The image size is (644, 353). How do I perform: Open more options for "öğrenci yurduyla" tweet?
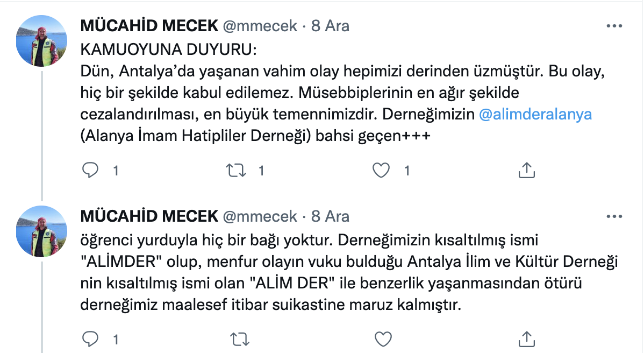click(x=614, y=216)
